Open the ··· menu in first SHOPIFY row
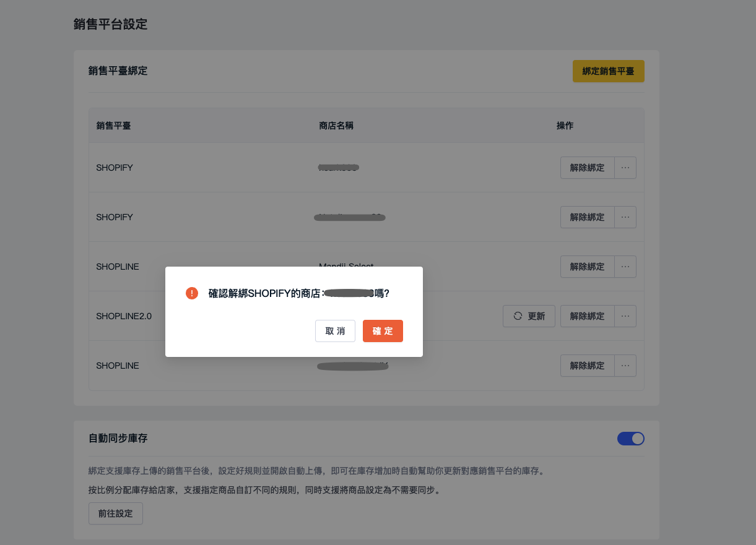The image size is (756, 545). click(625, 168)
